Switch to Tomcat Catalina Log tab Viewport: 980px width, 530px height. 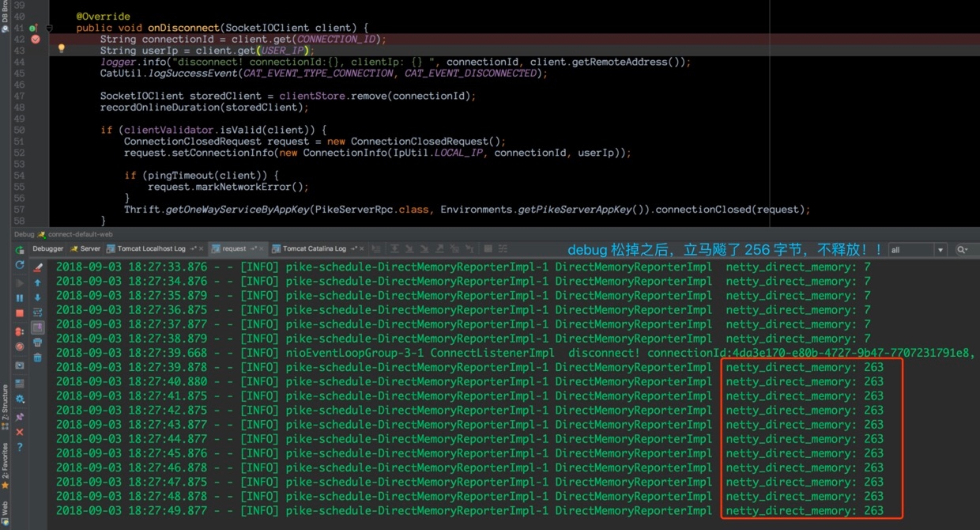tap(314, 248)
